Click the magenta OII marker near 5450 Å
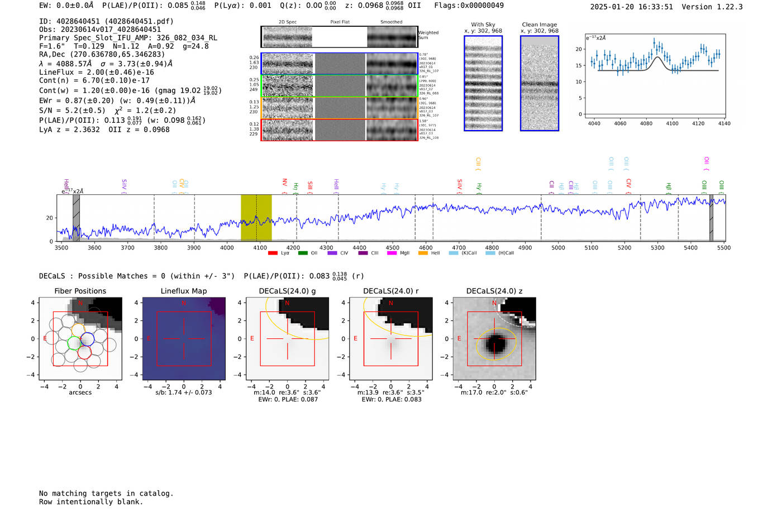The width and height of the screenshot is (782, 532). (707, 164)
